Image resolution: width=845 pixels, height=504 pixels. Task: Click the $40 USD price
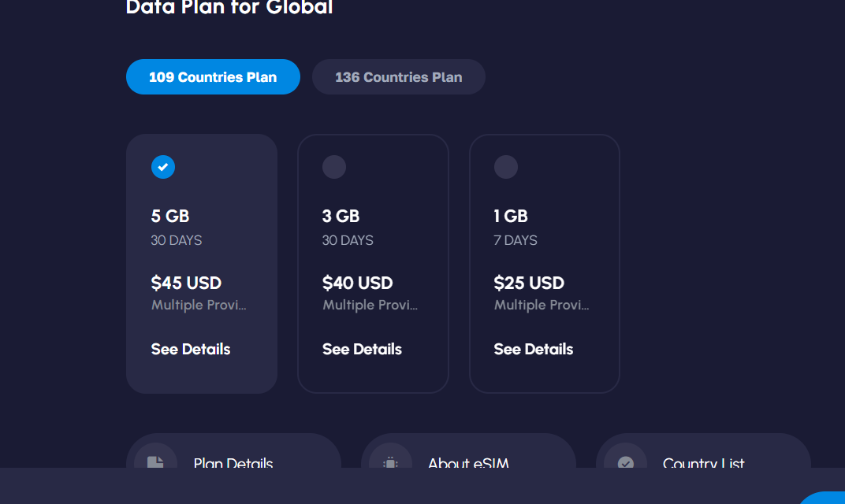(x=357, y=283)
